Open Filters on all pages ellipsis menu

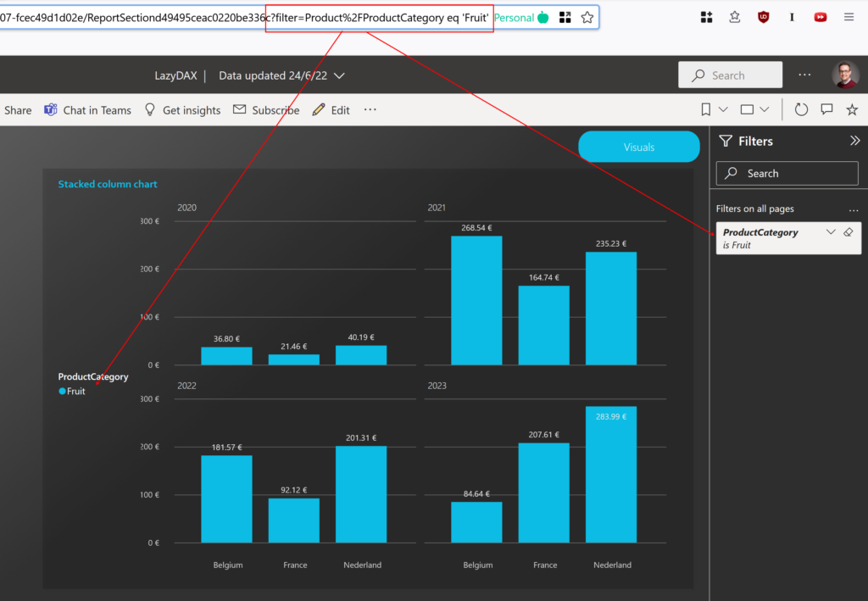coord(854,209)
